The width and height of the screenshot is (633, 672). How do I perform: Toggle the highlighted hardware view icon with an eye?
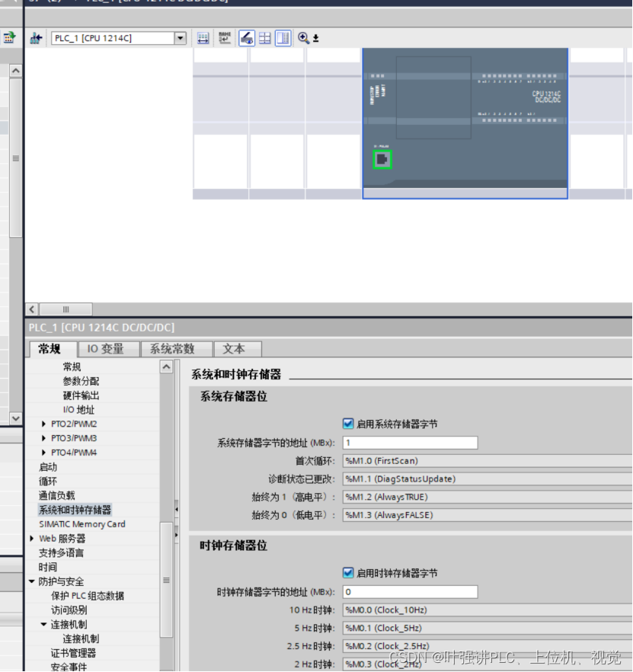(247, 38)
